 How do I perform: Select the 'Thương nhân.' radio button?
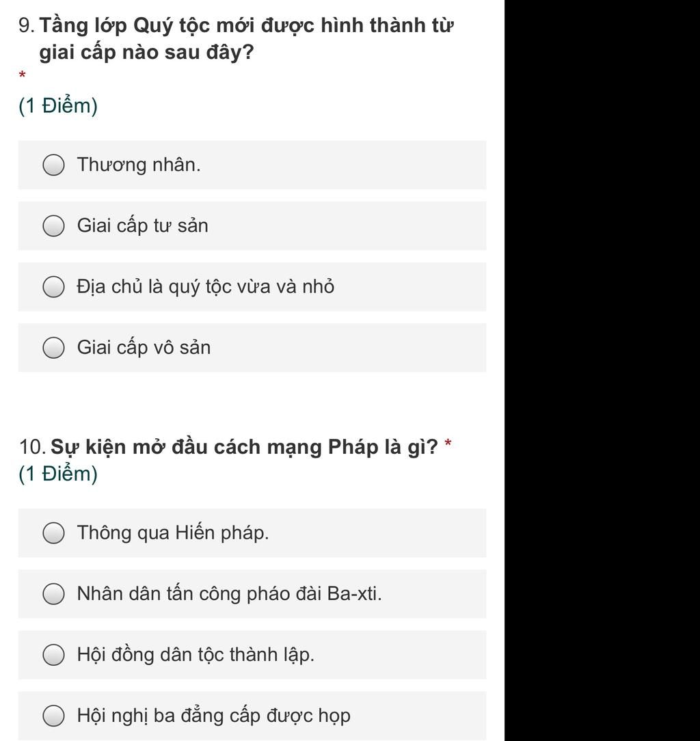click(53, 165)
